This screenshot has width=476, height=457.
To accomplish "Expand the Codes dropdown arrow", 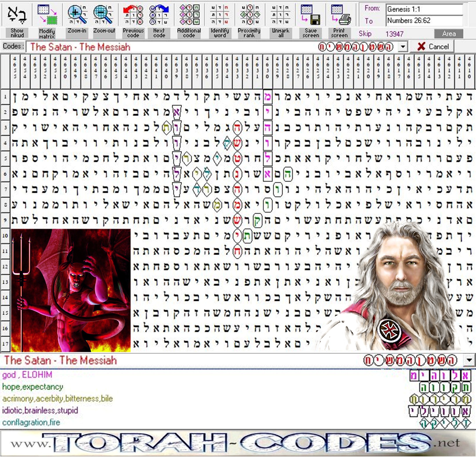I will [403, 47].
